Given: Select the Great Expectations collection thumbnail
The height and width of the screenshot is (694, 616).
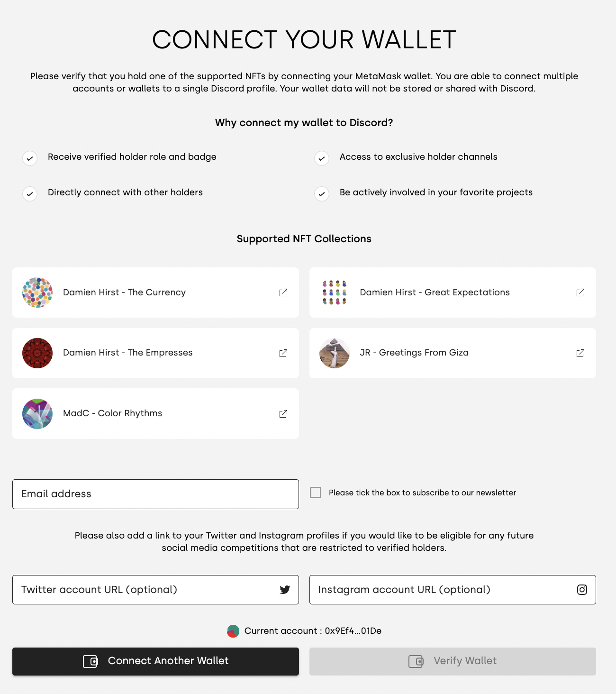Looking at the screenshot, I should pyautogui.click(x=335, y=292).
